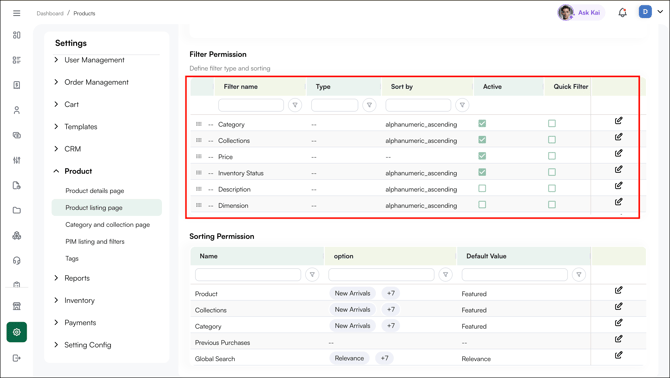Click the blue D profile badge
This screenshot has width=670, height=378.
point(645,12)
